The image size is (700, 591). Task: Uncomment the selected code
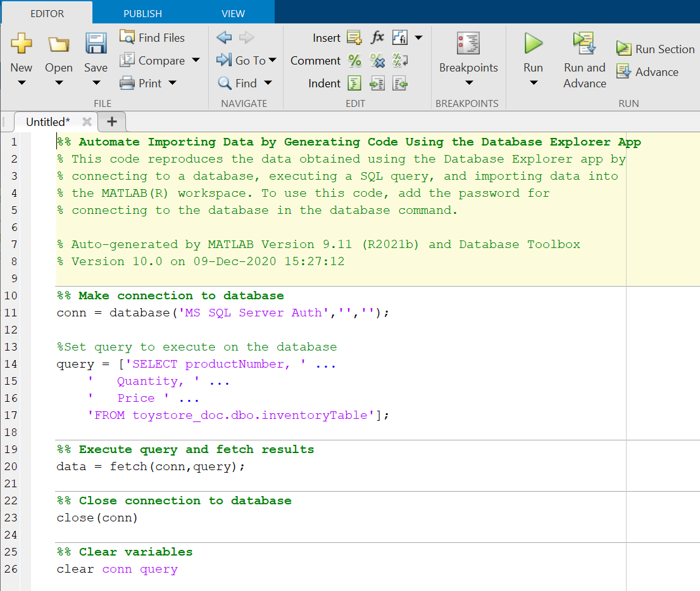click(377, 61)
